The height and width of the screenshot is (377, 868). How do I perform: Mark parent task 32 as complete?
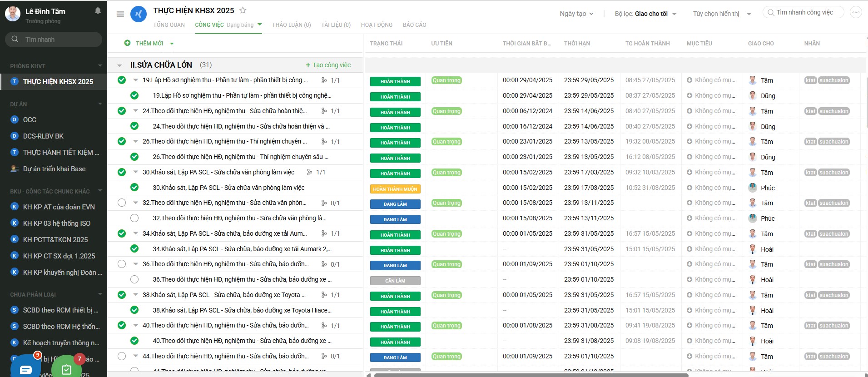tap(122, 203)
